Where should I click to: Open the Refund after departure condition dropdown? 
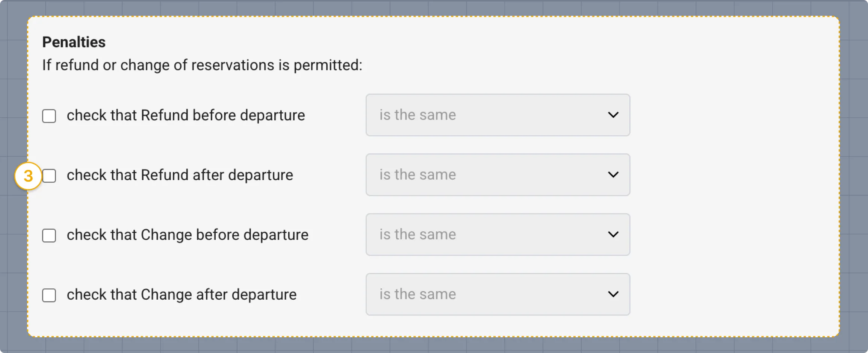tap(498, 175)
